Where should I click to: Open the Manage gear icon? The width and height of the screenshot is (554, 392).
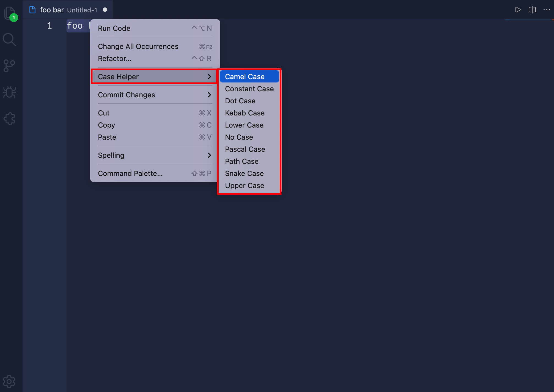(9, 381)
